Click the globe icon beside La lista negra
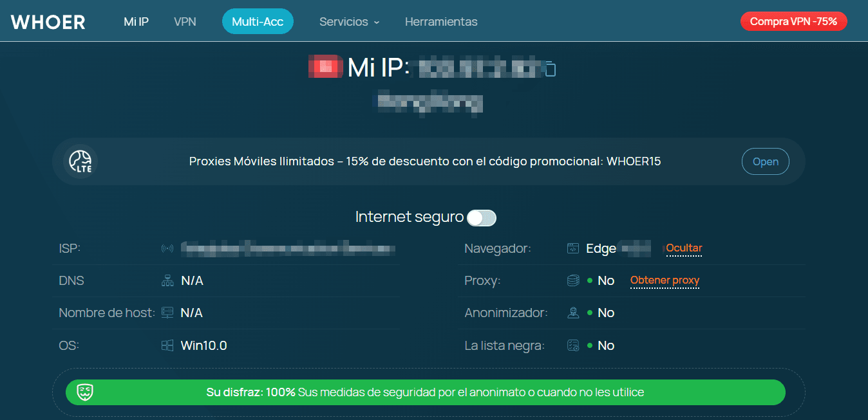The width and height of the screenshot is (868, 420). pos(572,345)
